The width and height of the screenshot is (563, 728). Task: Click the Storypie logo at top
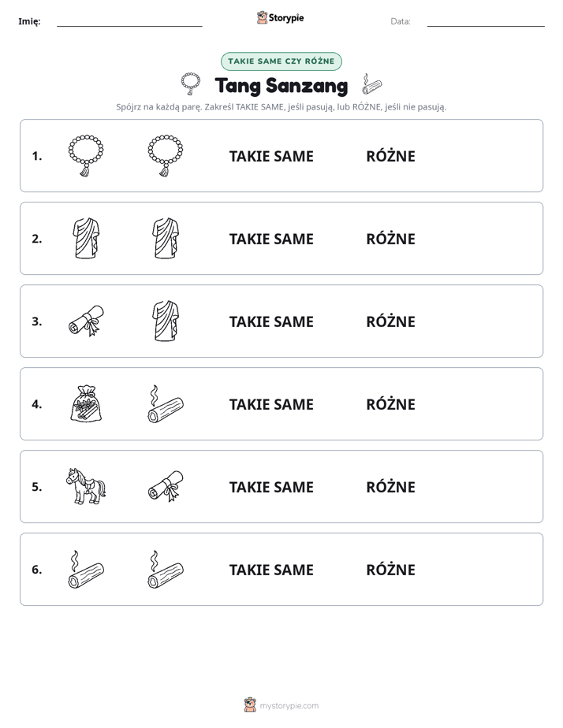[281, 17]
